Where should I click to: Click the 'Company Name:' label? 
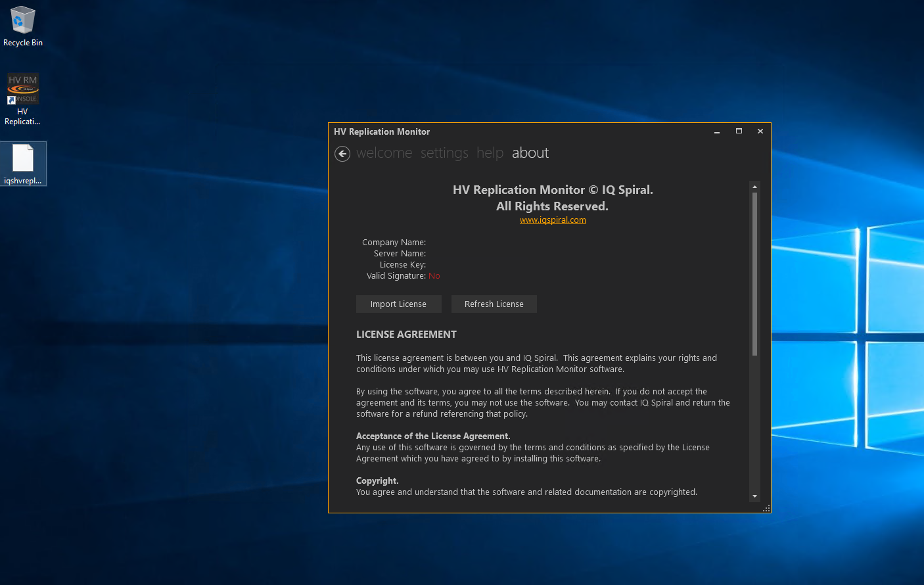tap(394, 243)
